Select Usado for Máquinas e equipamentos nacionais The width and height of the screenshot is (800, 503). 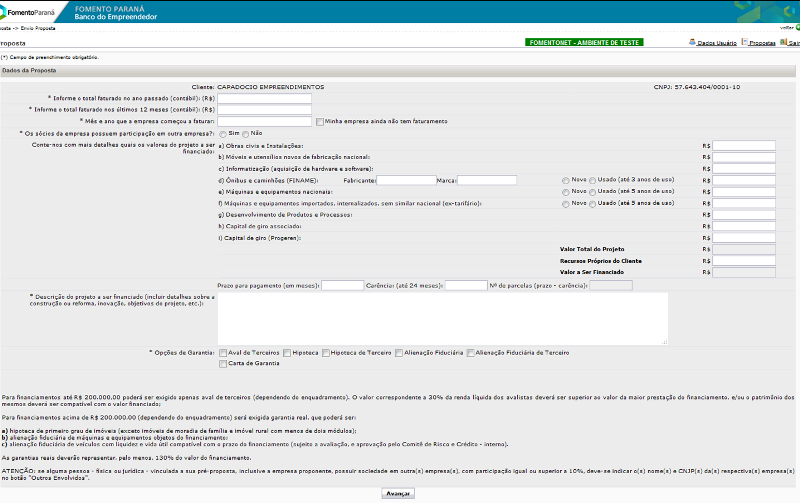(592, 192)
